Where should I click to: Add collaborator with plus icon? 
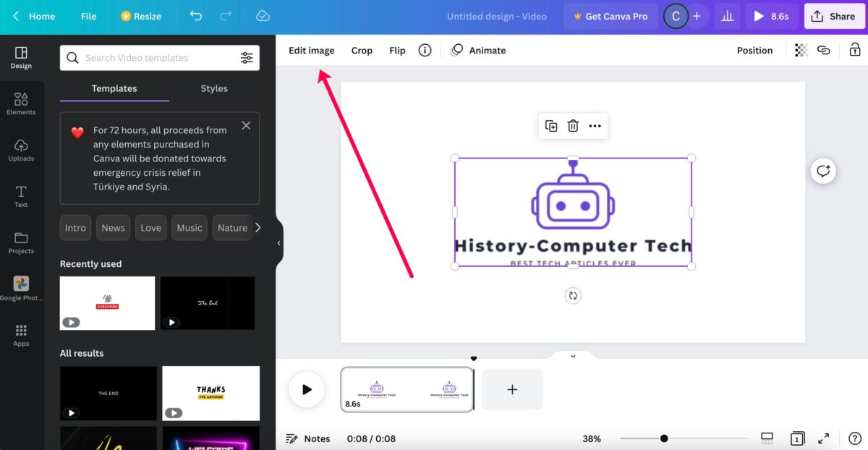(696, 16)
